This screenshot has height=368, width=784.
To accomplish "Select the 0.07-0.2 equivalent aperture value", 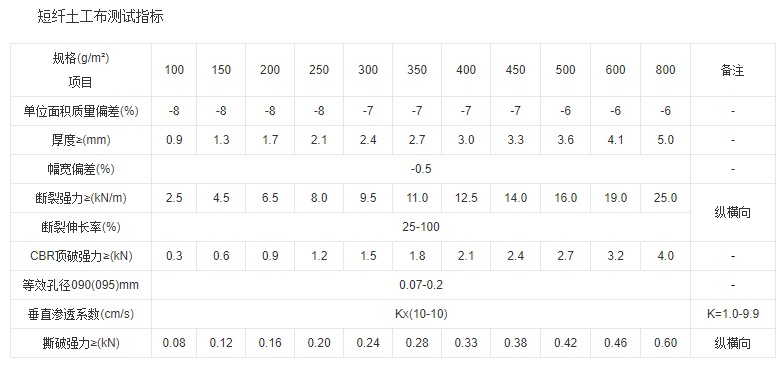I will [x=421, y=285].
